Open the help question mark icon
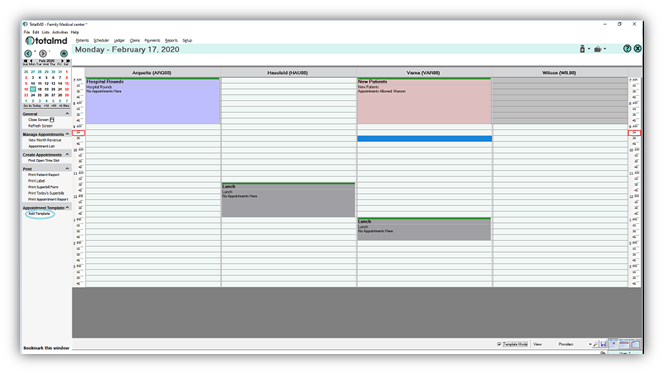 pyautogui.click(x=627, y=49)
